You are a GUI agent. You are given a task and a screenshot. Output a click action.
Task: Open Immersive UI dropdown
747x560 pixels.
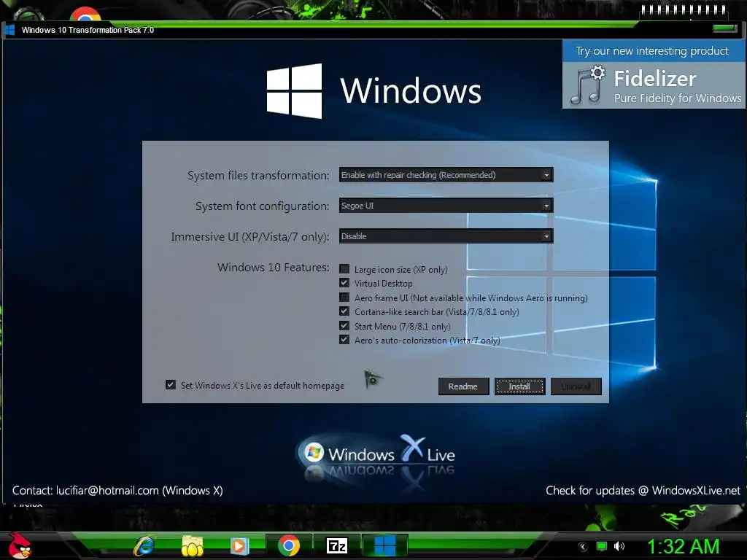click(x=446, y=236)
